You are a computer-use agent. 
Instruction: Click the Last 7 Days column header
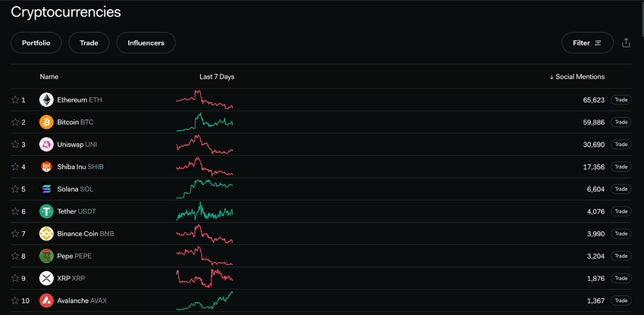tap(217, 76)
